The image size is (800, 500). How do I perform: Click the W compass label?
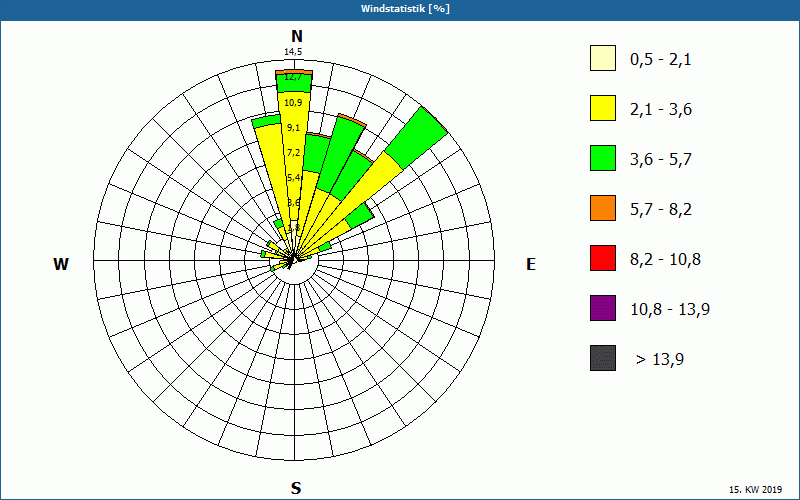(x=61, y=264)
